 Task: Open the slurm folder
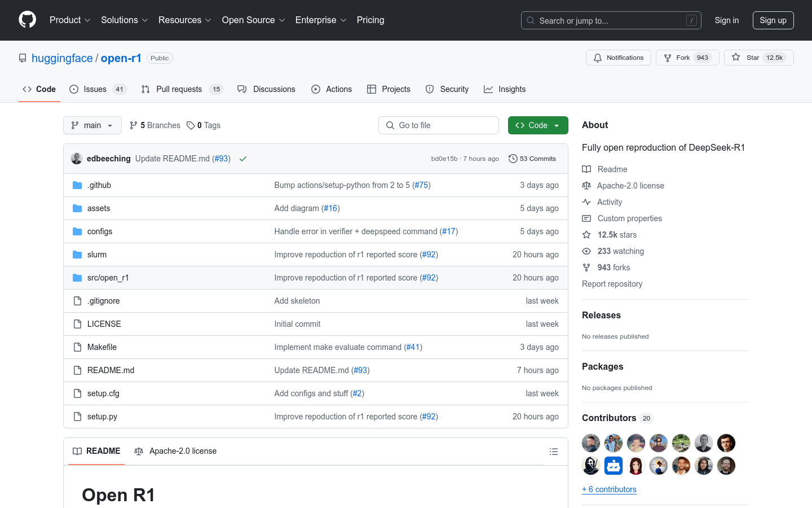point(97,255)
